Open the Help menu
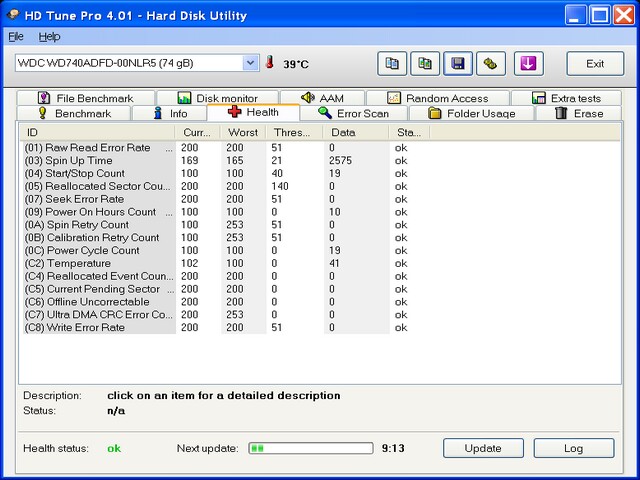The image size is (640, 480). [x=49, y=37]
